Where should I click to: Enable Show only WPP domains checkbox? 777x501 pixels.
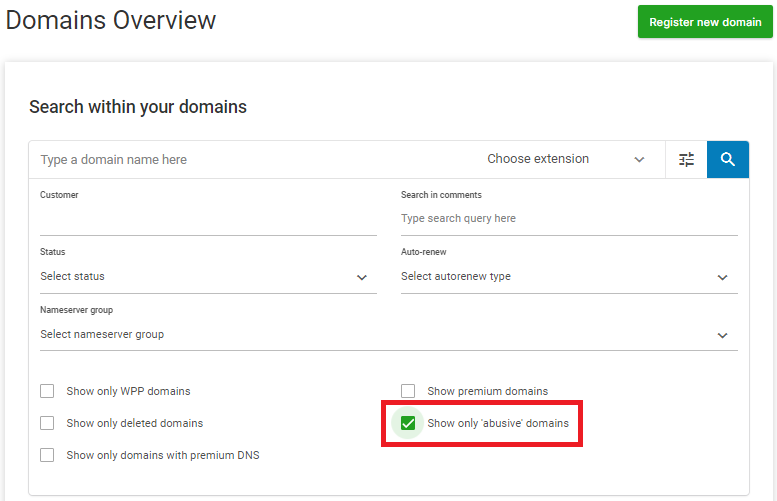pyautogui.click(x=47, y=391)
